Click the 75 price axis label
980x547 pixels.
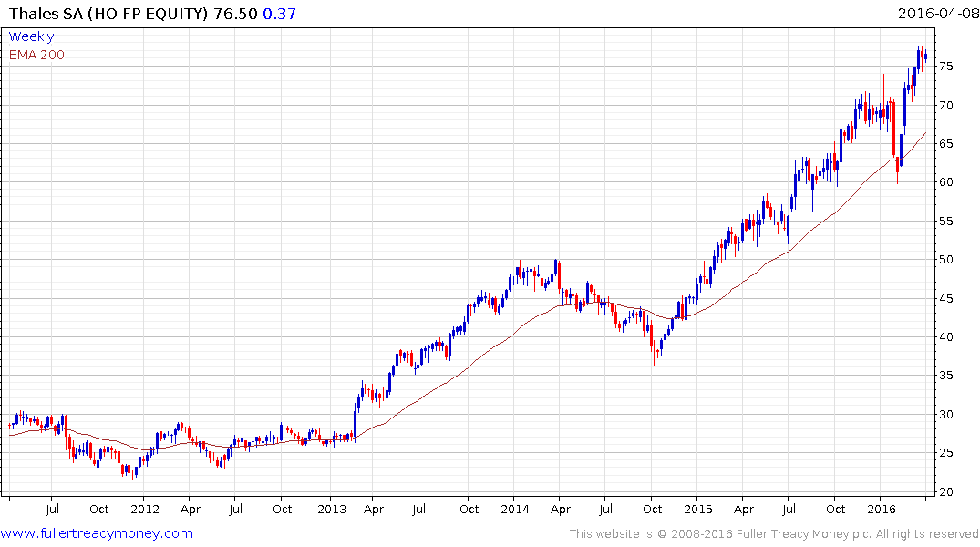click(946, 67)
